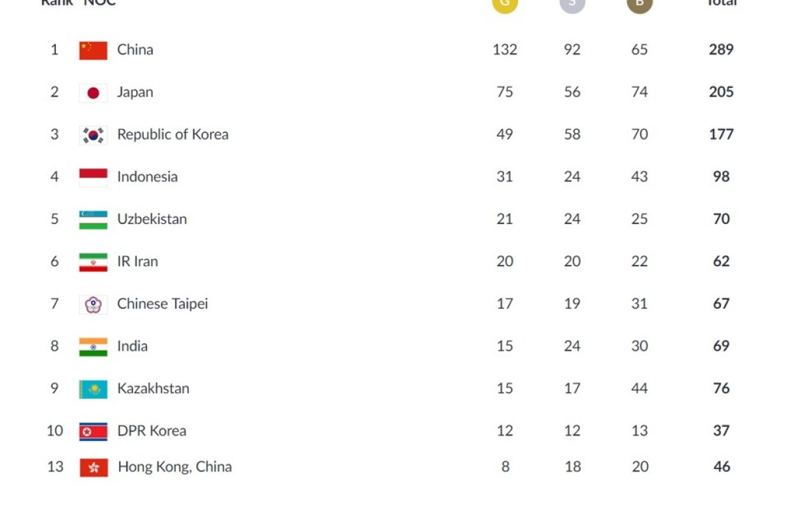Click the China flag icon

[x=93, y=51]
